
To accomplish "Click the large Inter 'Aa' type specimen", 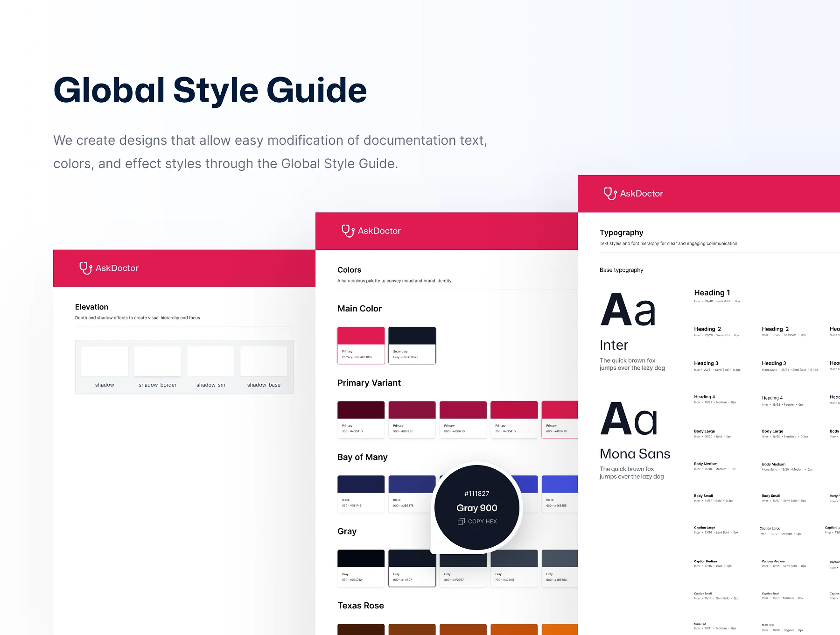I will click(628, 310).
